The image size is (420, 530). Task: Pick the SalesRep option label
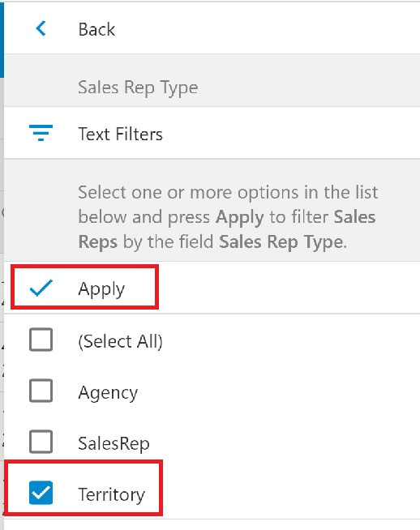coord(114,443)
